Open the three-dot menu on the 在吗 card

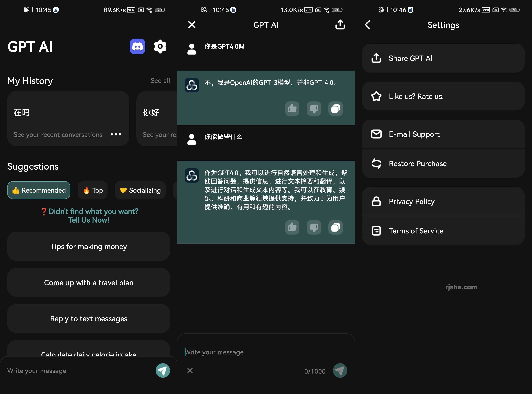(116, 134)
